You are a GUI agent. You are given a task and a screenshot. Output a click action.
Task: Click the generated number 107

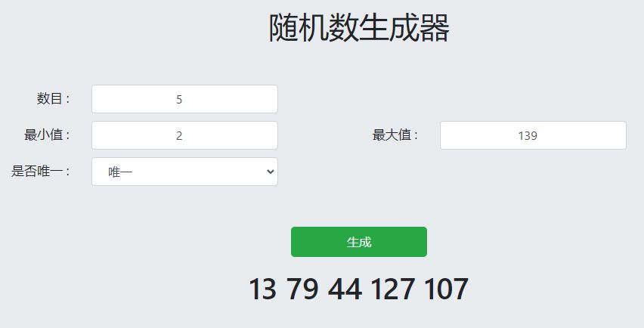point(446,289)
